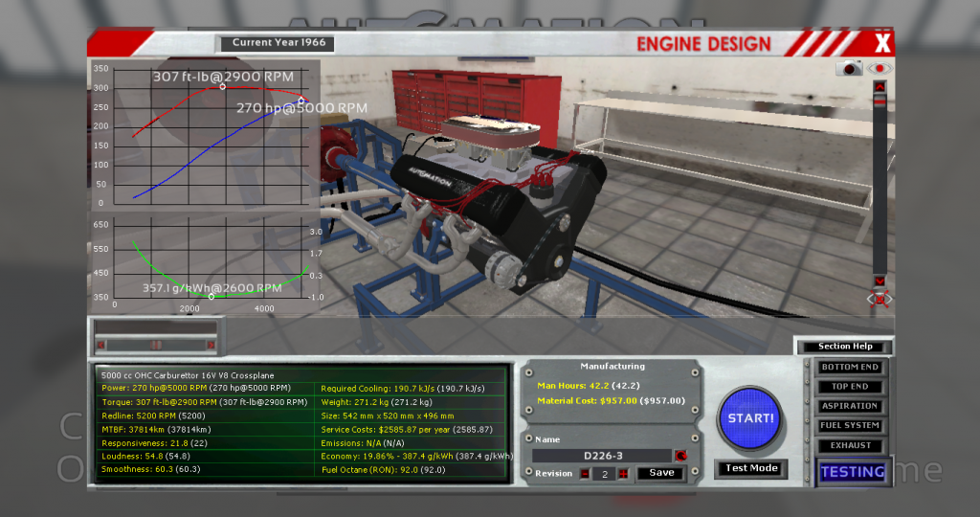The width and height of the screenshot is (980, 517).
Task: Click the Emissions: N/A stat
Action: [363, 443]
